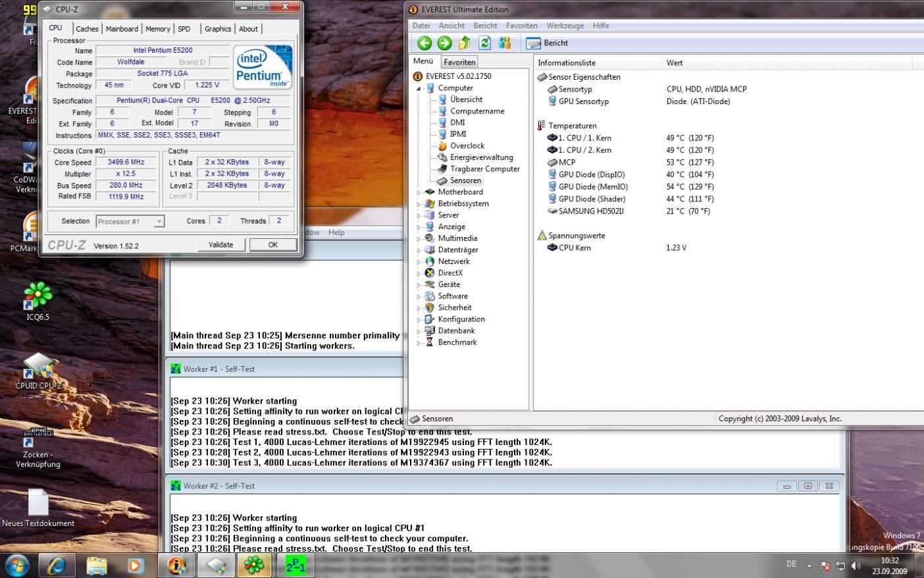Select Computername in the tree
The height and width of the screenshot is (578, 924).
click(x=477, y=111)
